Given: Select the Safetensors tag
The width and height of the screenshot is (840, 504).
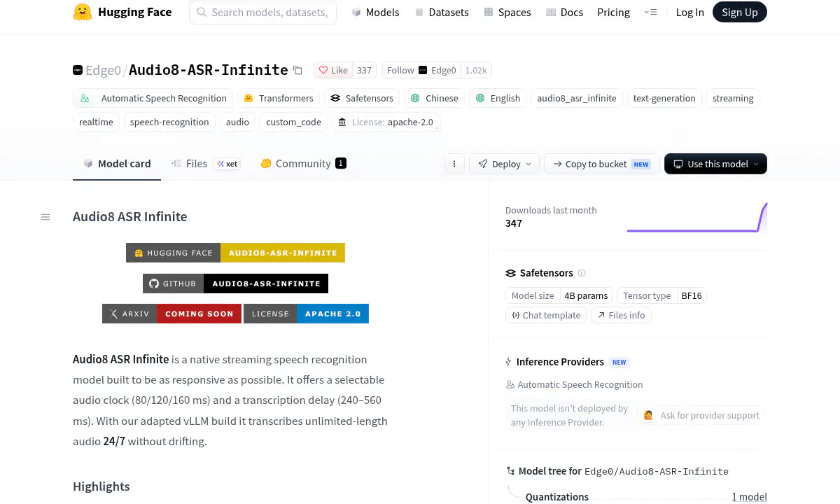Looking at the screenshot, I should click(362, 98).
